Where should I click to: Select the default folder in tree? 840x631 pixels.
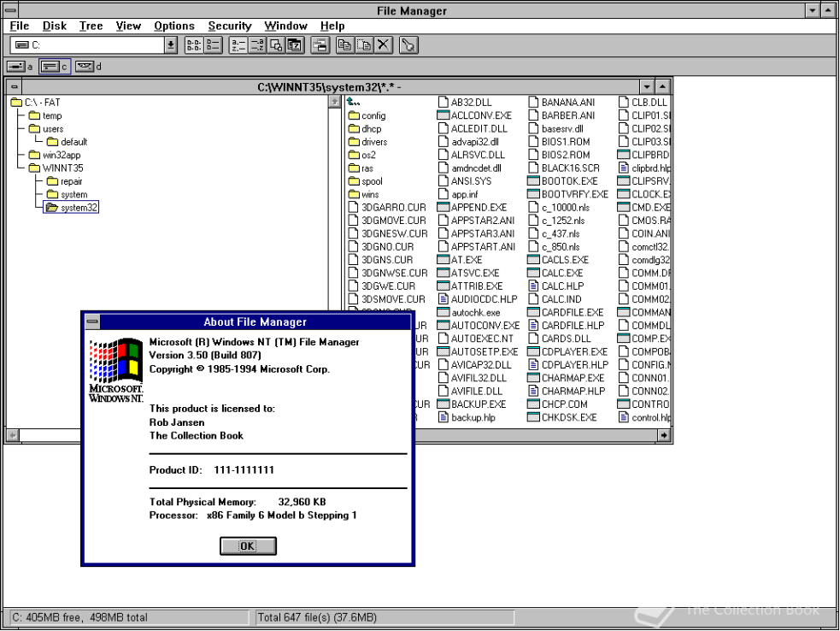(x=67, y=142)
